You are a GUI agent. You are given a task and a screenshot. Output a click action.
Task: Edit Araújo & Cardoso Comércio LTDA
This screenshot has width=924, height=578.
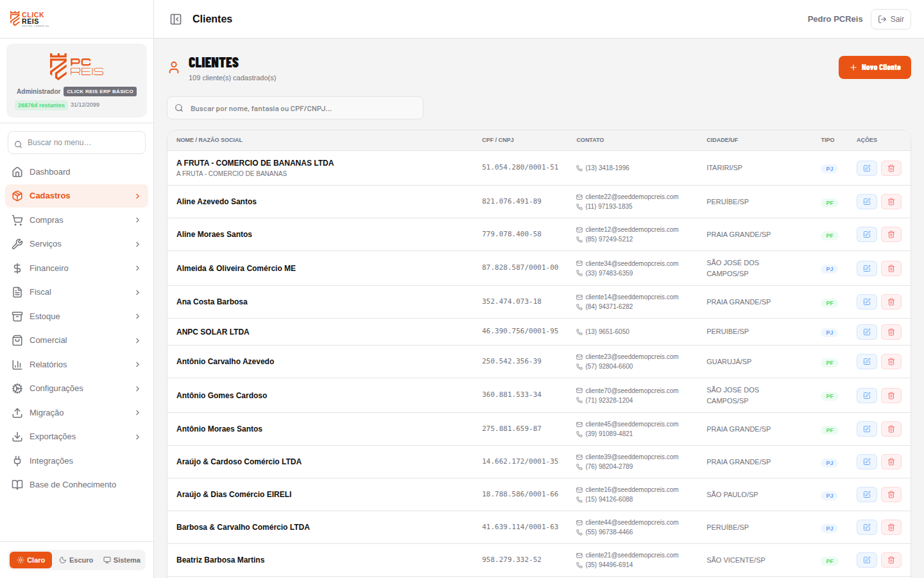[867, 462]
